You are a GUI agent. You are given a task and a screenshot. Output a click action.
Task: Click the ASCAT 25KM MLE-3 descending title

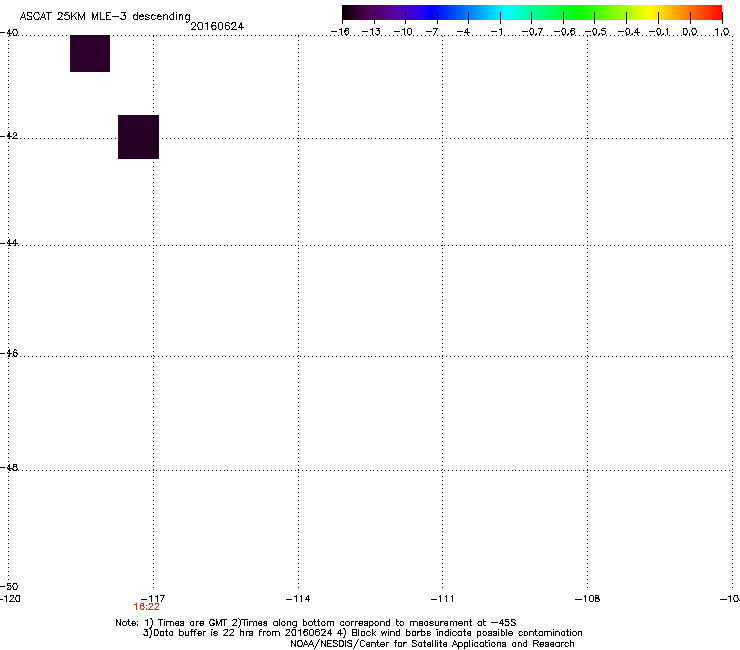[x=105, y=16]
